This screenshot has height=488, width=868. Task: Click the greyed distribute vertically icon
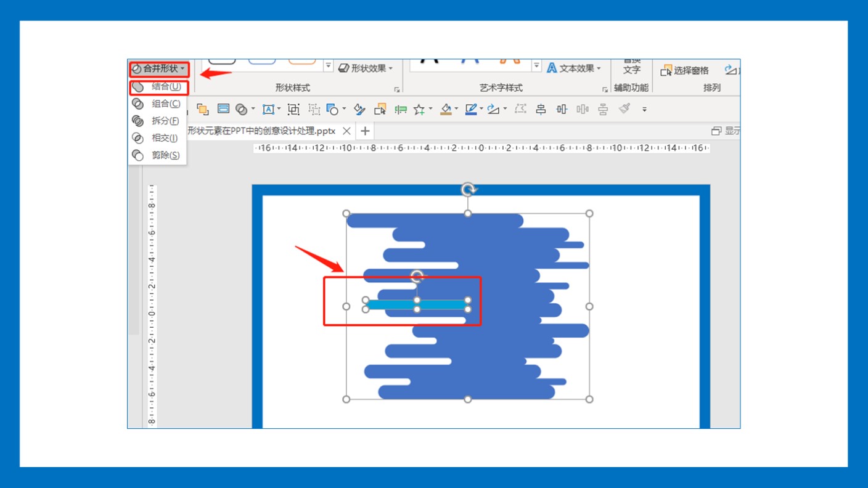point(582,110)
